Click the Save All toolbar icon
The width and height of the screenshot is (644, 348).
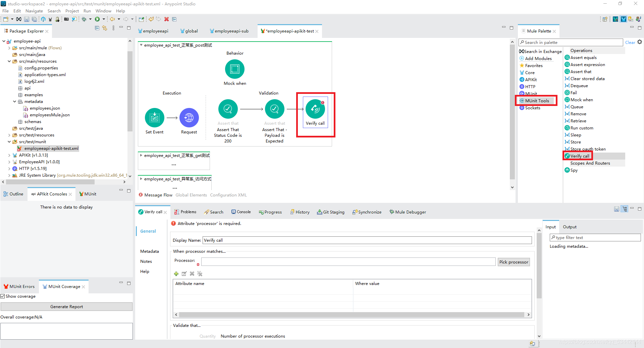(x=34, y=19)
